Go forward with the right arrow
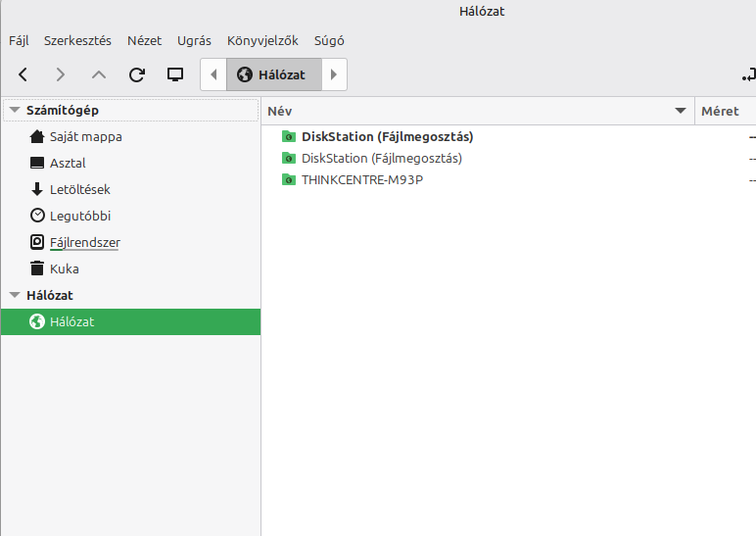Screen dimensions: 756x536 [x=61, y=74]
